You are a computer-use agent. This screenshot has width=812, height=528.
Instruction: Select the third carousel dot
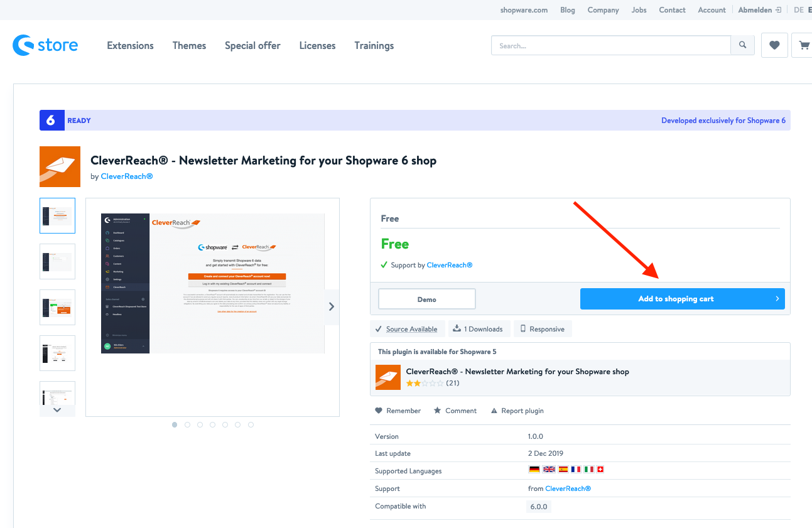tap(200, 425)
